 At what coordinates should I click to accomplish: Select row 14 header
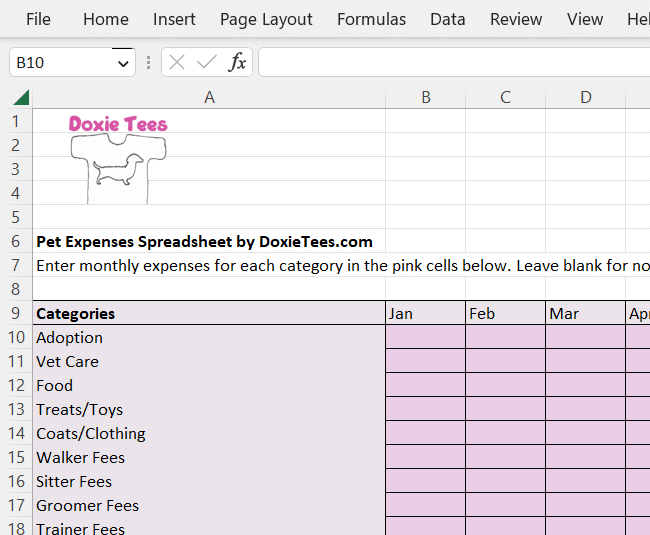click(x=16, y=433)
